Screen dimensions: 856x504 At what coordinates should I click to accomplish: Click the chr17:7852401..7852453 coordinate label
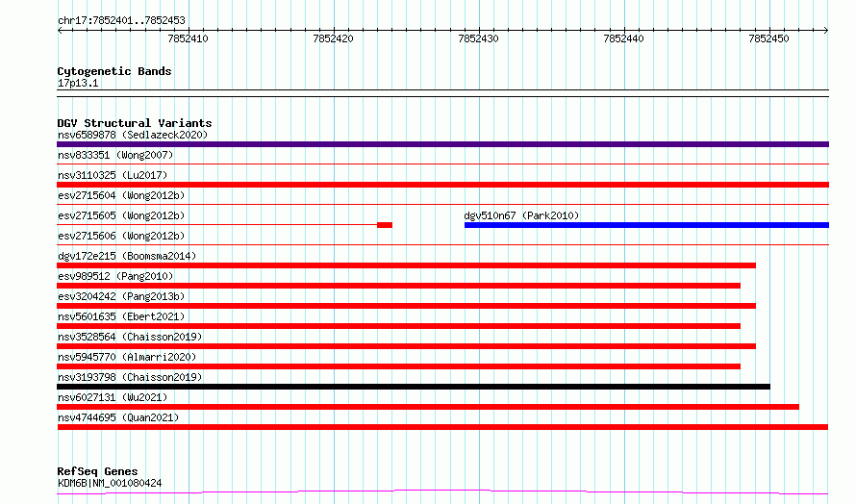coord(121,21)
